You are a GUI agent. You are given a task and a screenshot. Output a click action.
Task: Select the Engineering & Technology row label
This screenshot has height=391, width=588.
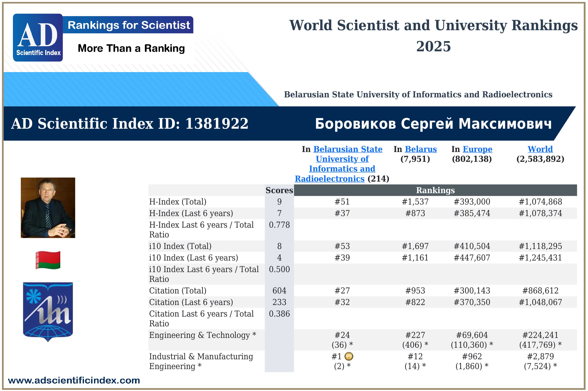click(x=203, y=335)
